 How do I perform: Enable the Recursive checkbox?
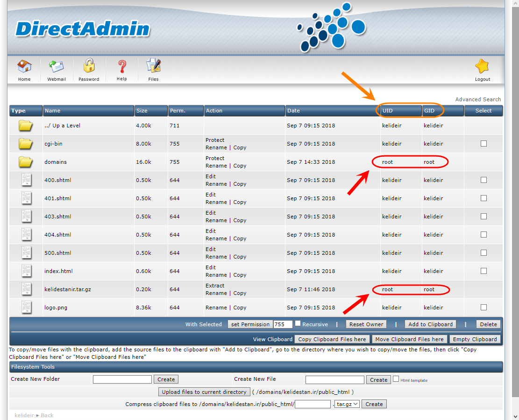pyautogui.click(x=298, y=323)
